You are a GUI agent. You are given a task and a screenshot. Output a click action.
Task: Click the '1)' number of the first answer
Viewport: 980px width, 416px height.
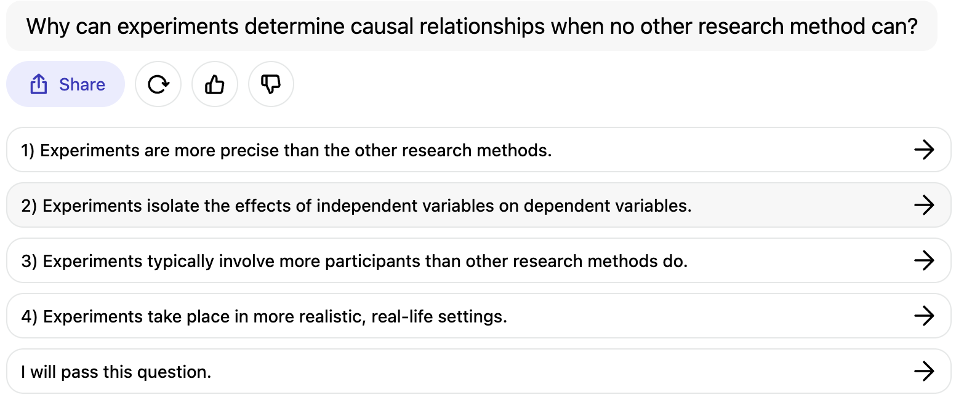[x=28, y=150]
